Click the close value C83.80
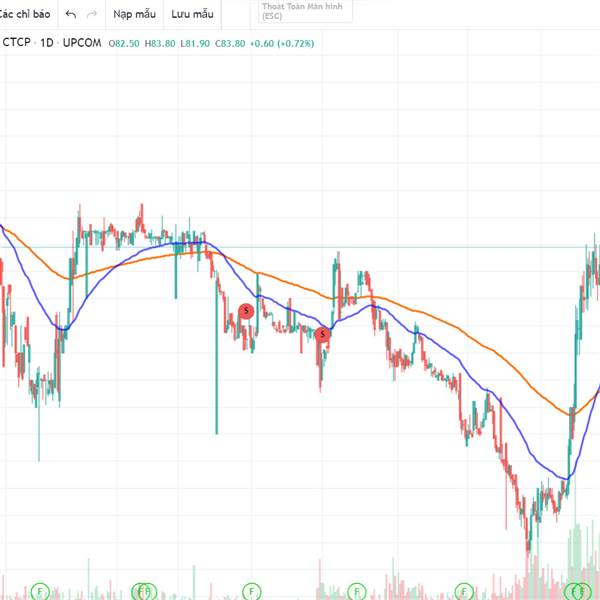The image size is (600, 600). point(230,44)
